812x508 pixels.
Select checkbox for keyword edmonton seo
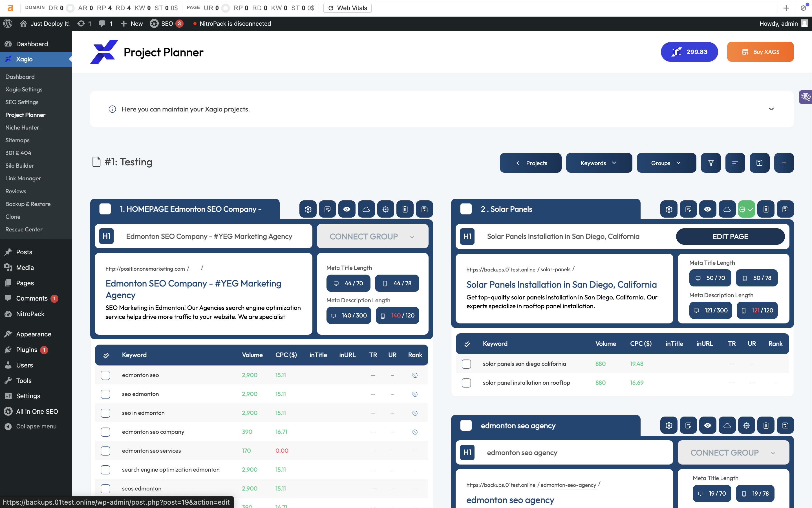(105, 375)
